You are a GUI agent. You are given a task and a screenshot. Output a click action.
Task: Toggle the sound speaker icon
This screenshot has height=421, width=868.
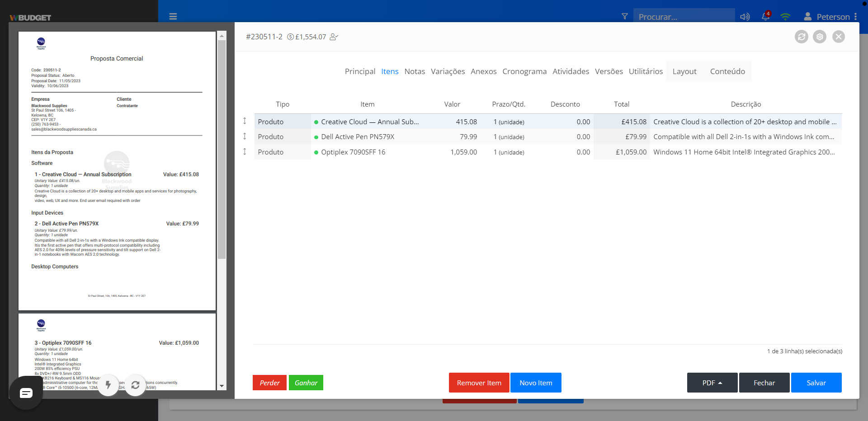coord(745,17)
